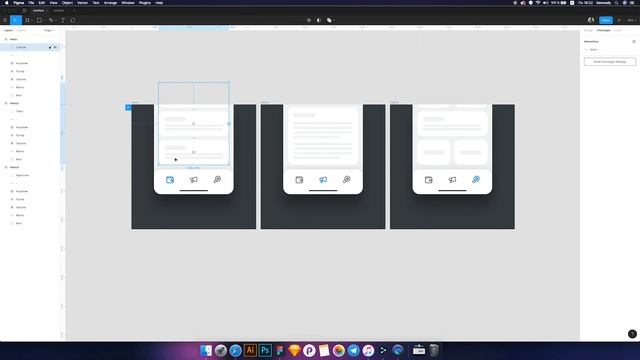Open the Page 1 dropdown
Screen dimensions: 640x360
49,30
